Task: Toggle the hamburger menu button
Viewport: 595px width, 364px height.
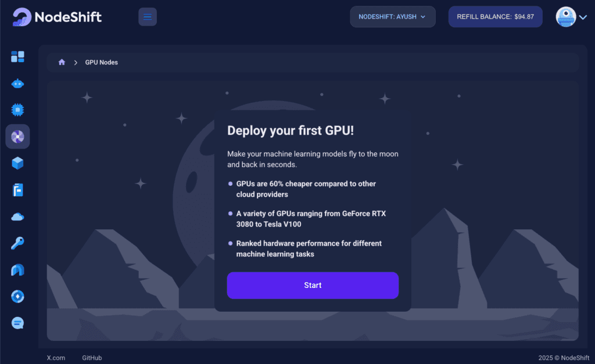Action: pos(148,17)
